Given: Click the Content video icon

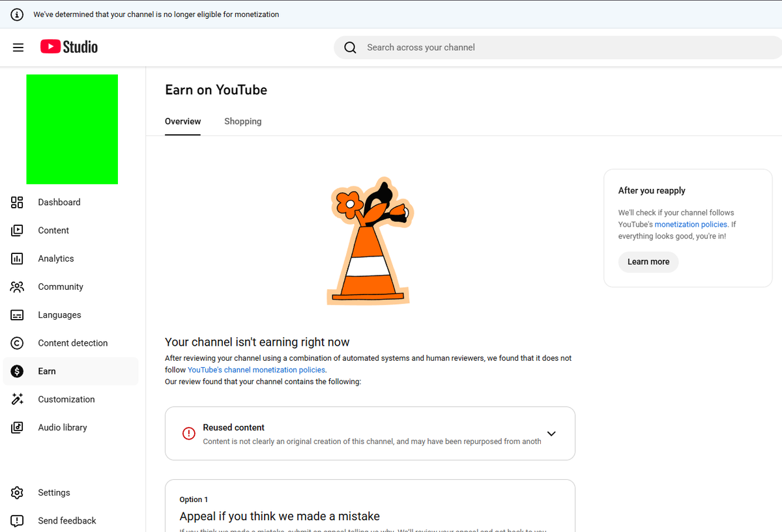Looking at the screenshot, I should (x=17, y=231).
